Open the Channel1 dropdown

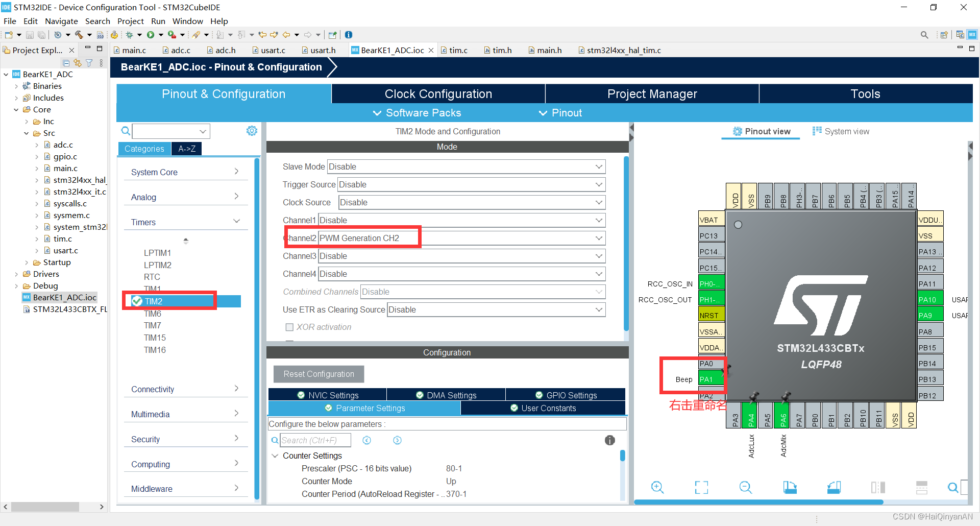[462, 220]
